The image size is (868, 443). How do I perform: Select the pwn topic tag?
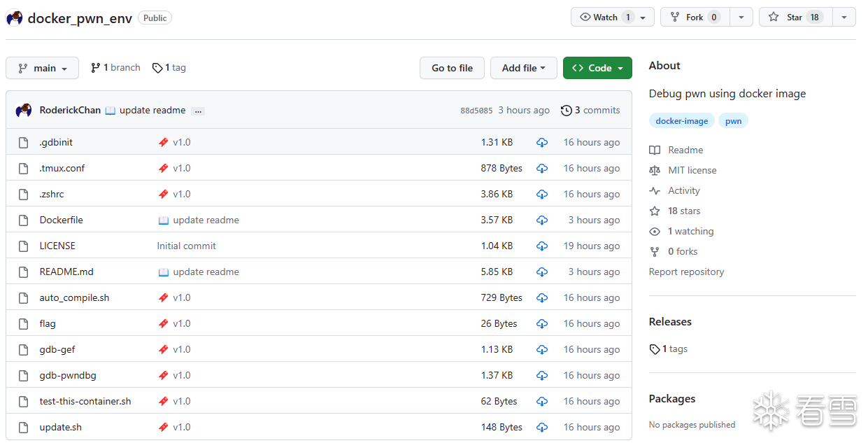click(x=733, y=121)
